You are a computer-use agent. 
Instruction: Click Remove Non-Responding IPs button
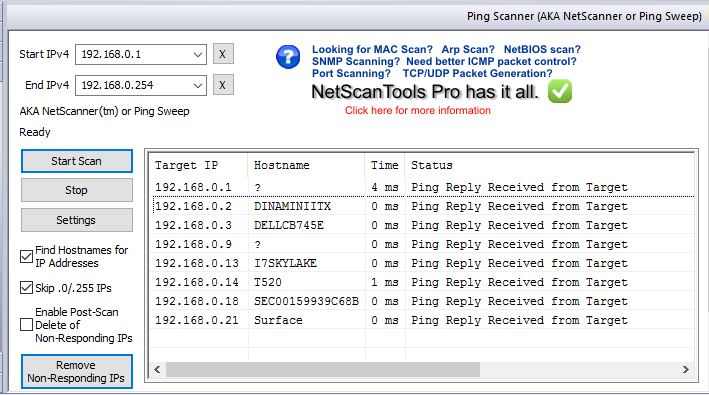pos(77,371)
